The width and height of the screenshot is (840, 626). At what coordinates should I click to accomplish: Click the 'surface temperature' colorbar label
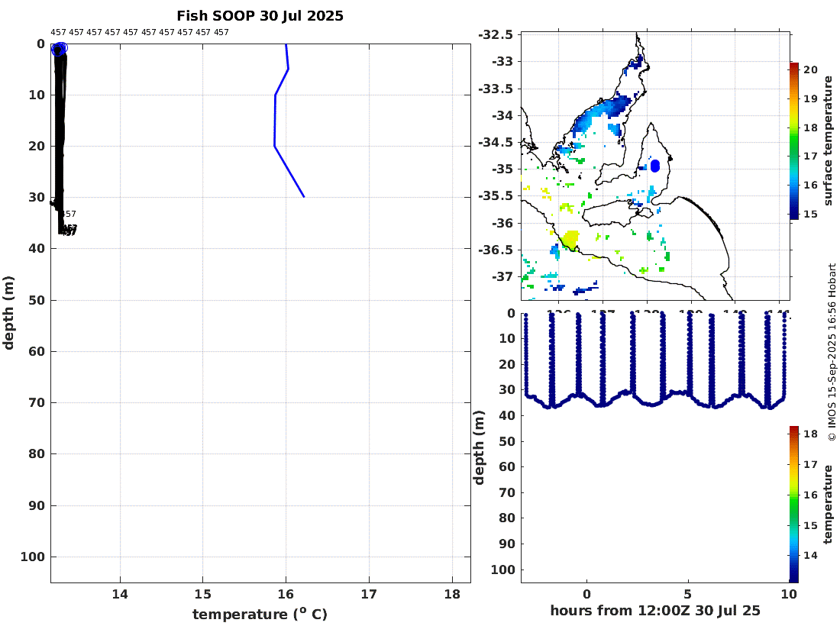pos(829,140)
